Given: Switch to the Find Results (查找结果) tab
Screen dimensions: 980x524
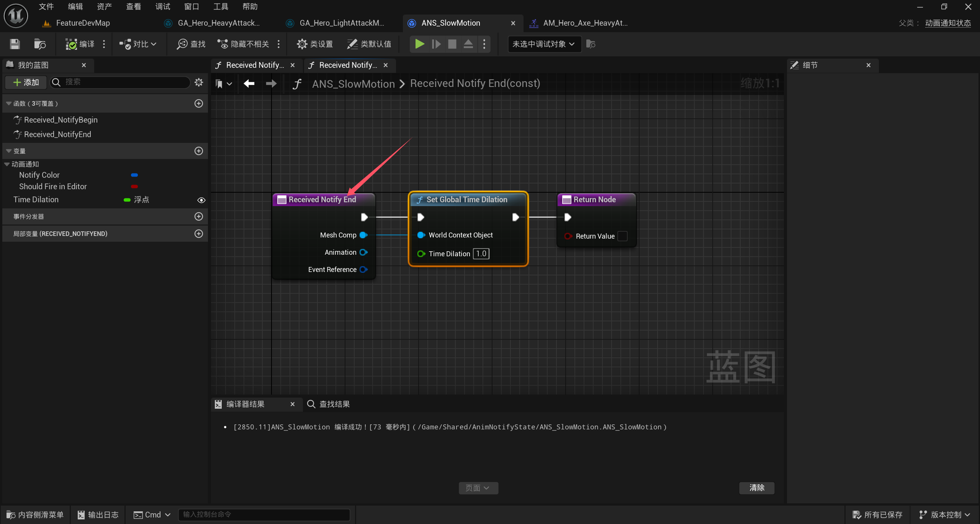Looking at the screenshot, I should [x=329, y=404].
